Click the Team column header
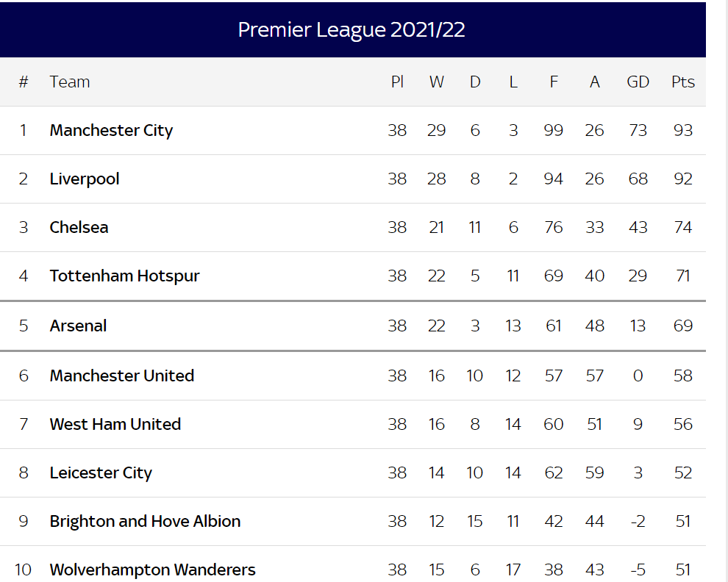The image size is (728, 582). pos(70,82)
